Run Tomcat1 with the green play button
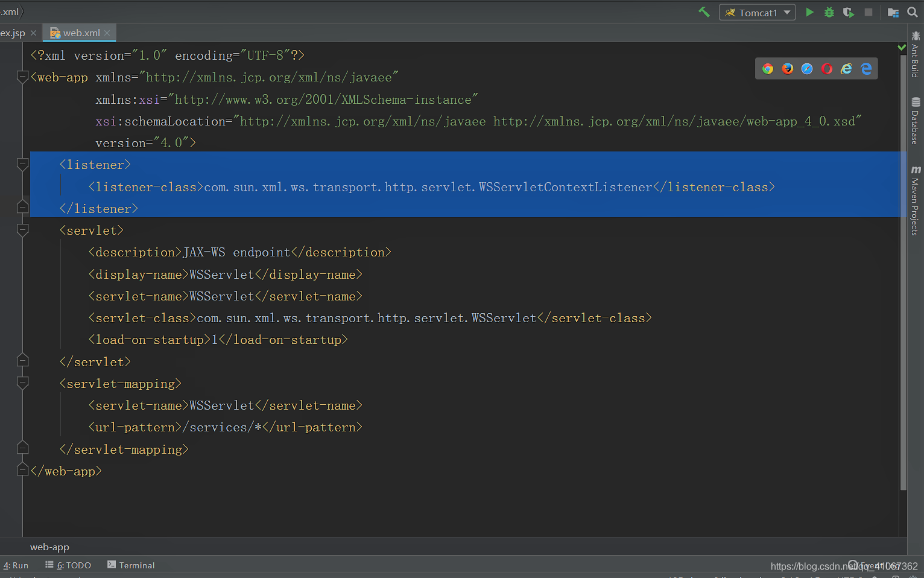This screenshot has width=924, height=578. point(810,12)
